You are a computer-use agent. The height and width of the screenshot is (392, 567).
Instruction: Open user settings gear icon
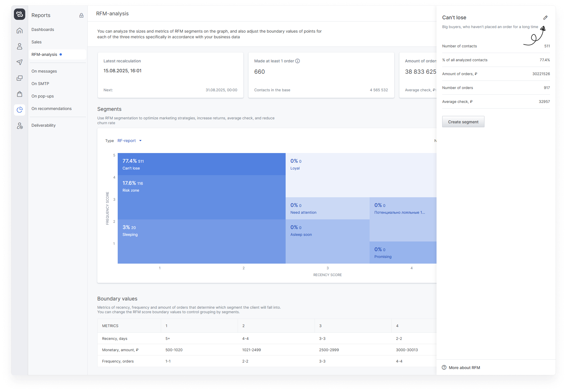tap(20, 126)
